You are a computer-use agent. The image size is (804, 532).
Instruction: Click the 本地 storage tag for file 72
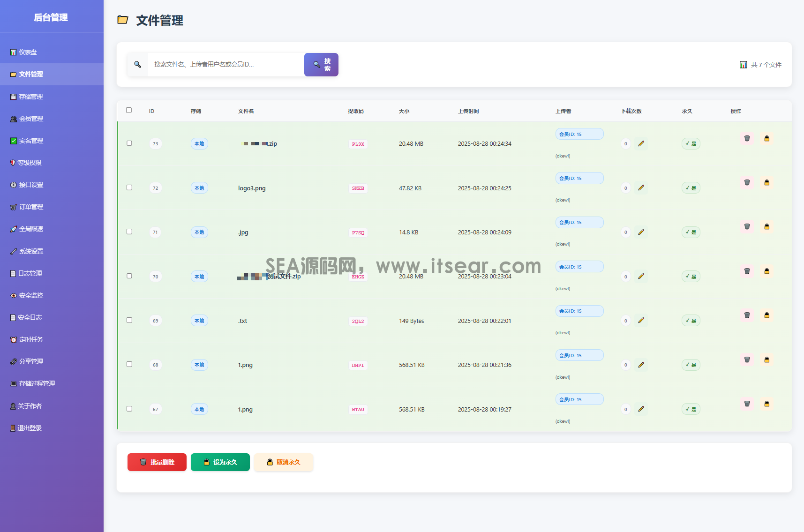[x=199, y=188]
